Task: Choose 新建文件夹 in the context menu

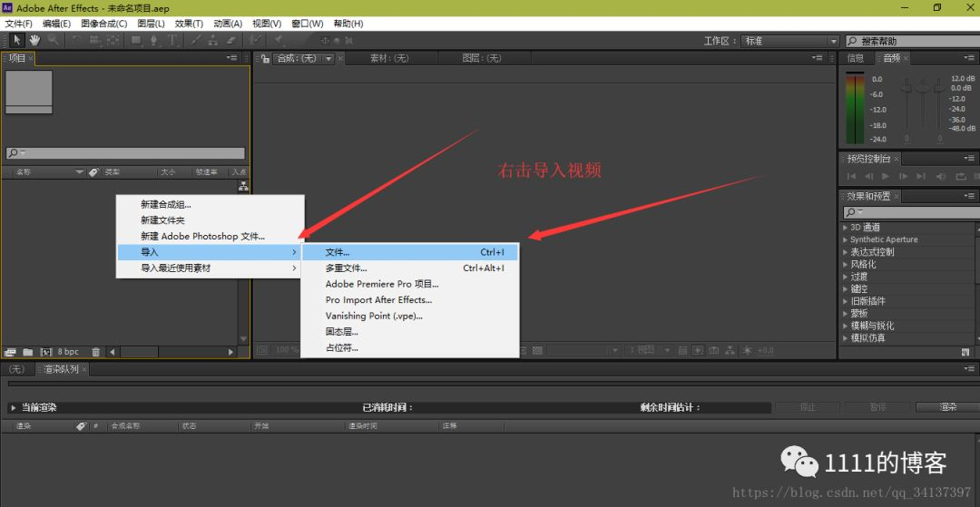Action: click(210, 220)
